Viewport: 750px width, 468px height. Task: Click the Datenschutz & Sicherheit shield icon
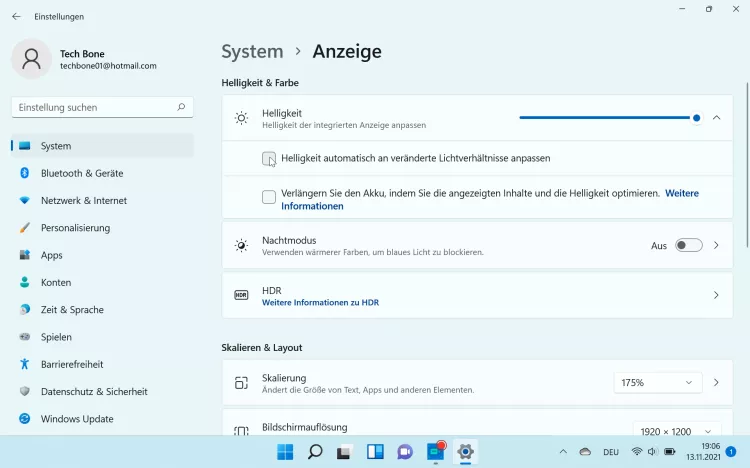click(x=24, y=391)
